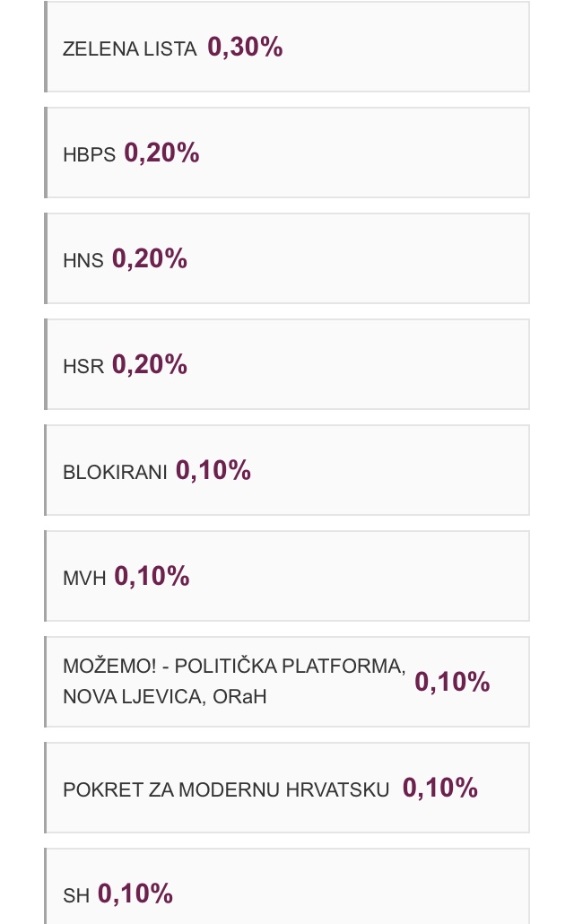Select the 0,10% value for BLOKIRANI

click(213, 471)
